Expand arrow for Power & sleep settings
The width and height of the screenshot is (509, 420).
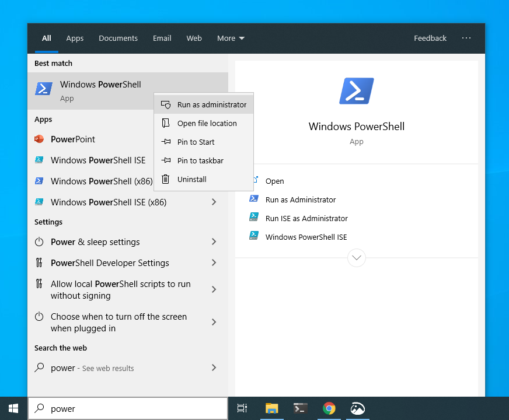coord(214,242)
